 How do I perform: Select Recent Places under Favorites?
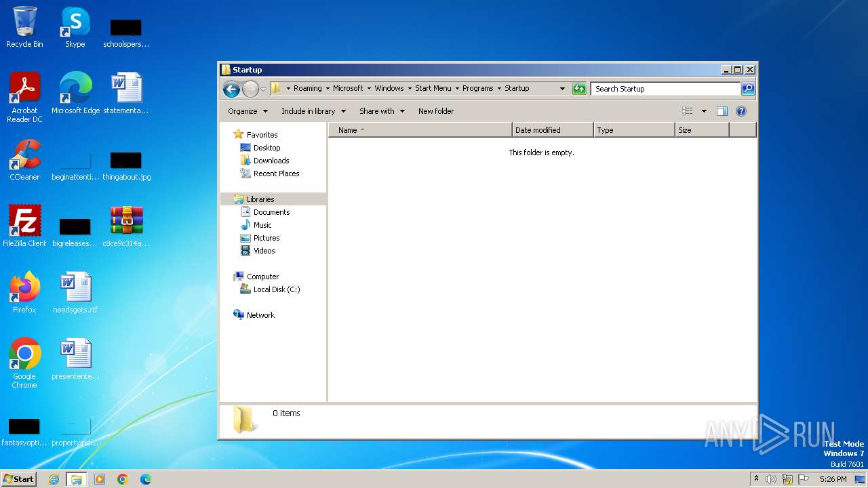coord(276,174)
